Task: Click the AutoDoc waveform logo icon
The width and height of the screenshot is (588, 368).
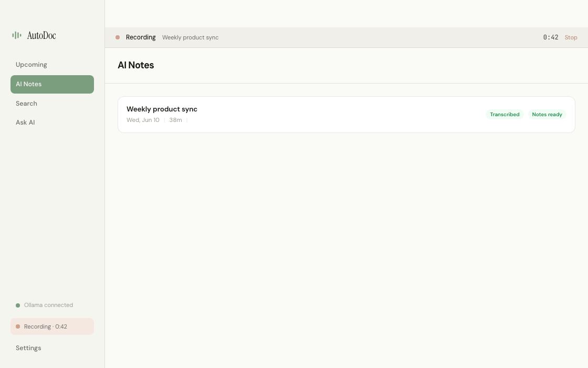Action: point(16,35)
